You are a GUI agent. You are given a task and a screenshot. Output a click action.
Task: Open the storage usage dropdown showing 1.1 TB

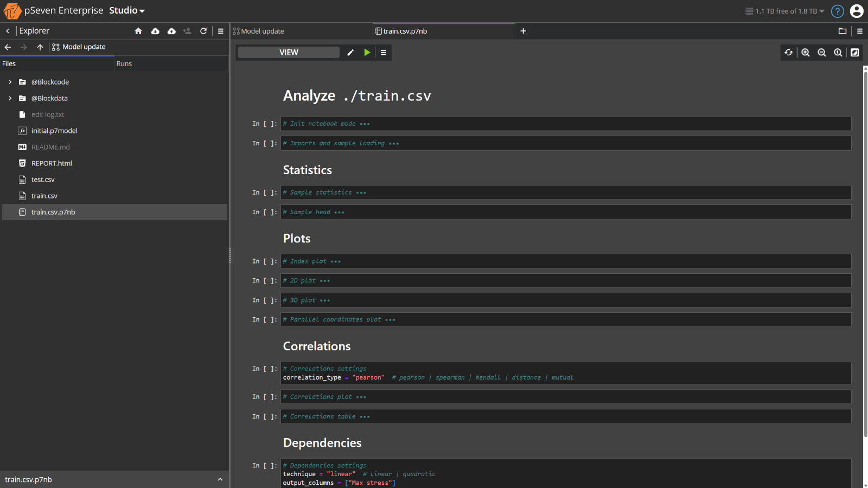[x=783, y=11]
